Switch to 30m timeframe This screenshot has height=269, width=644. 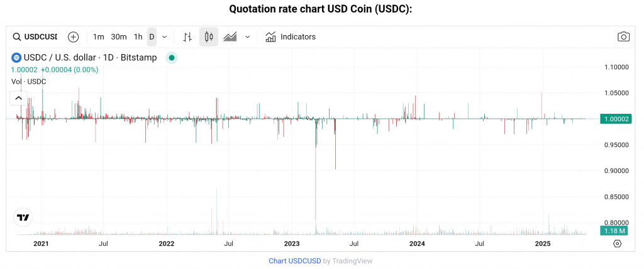click(x=119, y=37)
